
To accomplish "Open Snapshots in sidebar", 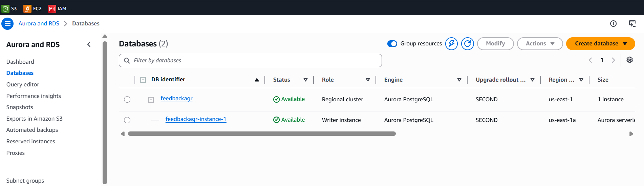I will coord(20,107).
